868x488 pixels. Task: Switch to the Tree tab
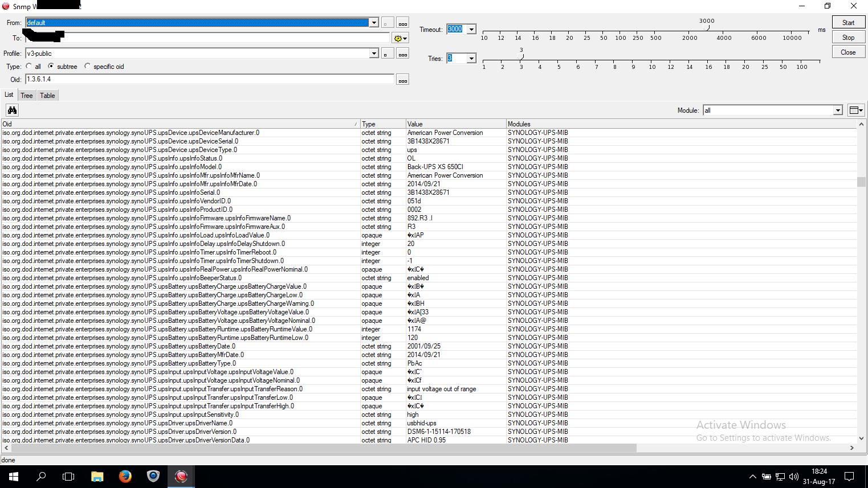tap(27, 96)
